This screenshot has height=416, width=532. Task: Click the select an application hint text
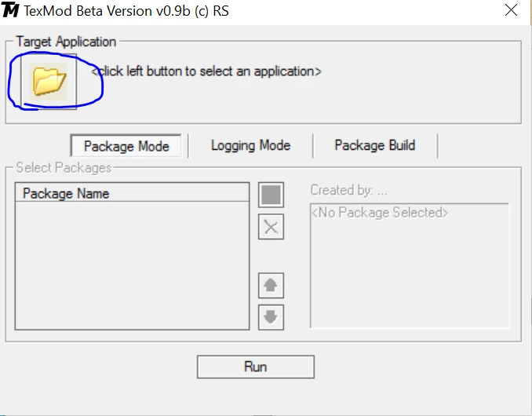207,71
